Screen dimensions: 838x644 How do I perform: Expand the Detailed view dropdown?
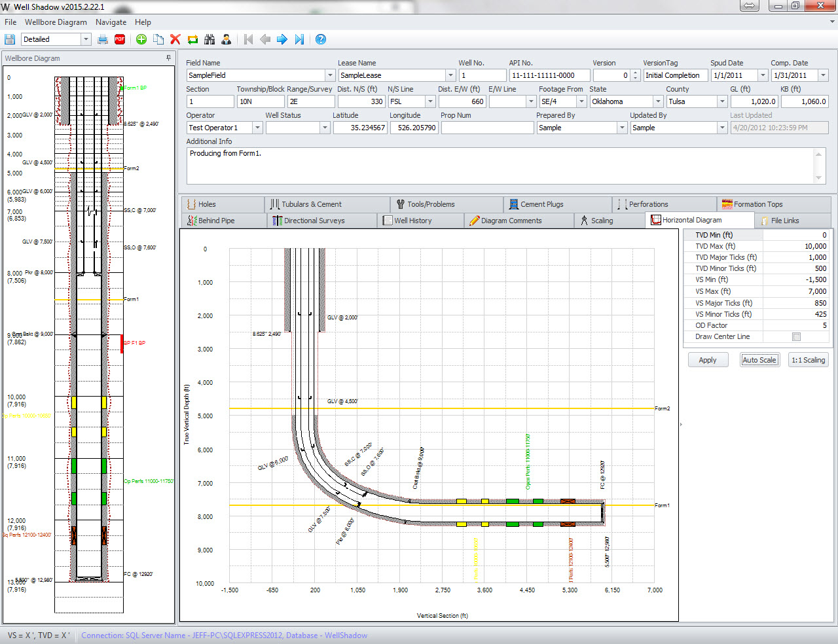pos(86,39)
